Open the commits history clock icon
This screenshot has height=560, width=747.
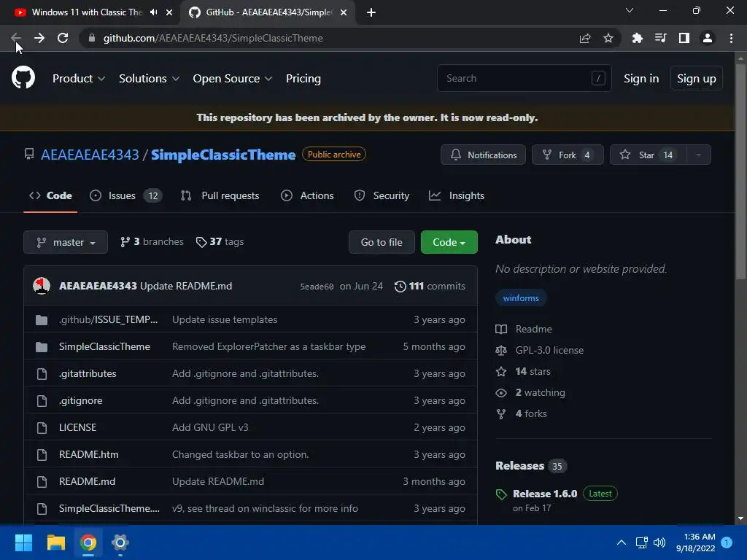click(x=400, y=286)
